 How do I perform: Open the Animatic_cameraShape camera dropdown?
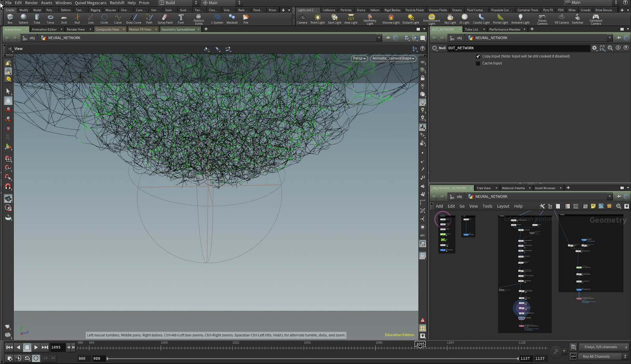point(393,58)
